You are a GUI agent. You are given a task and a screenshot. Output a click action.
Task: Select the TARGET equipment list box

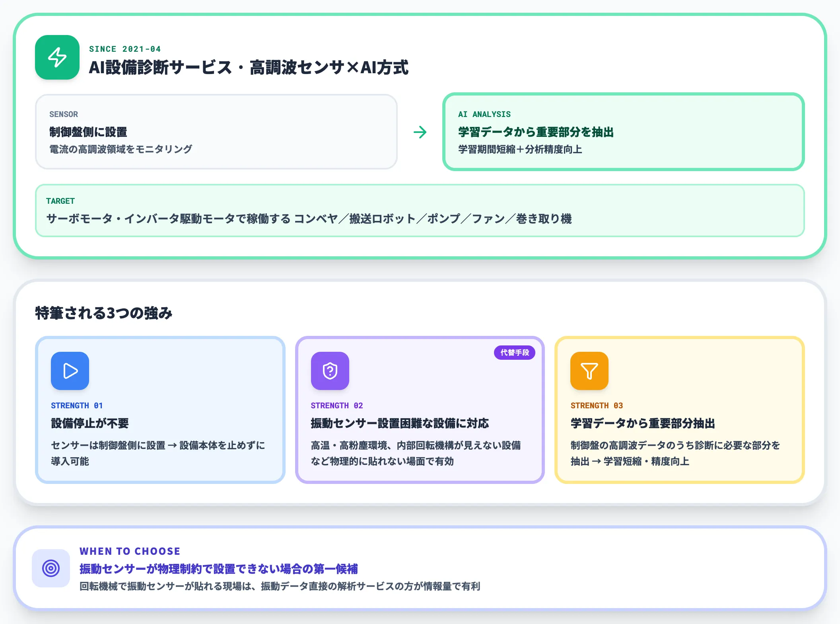coord(420,211)
